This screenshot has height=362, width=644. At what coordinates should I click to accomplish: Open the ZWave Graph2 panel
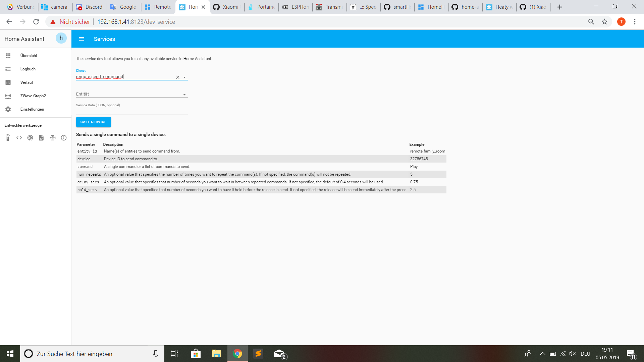coord(33,96)
